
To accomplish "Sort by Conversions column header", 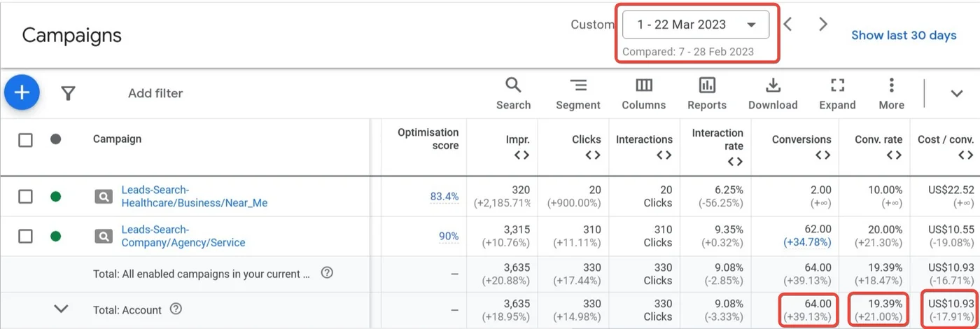I will coord(801,139).
